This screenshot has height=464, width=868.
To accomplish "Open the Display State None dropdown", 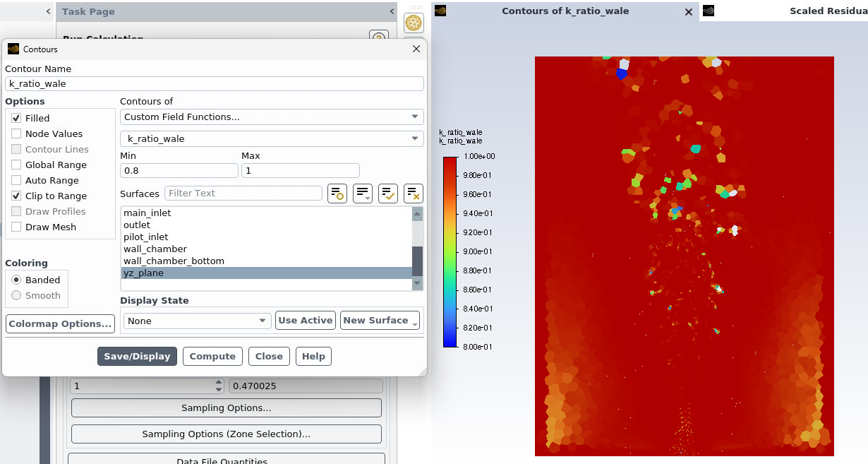I will click(197, 321).
